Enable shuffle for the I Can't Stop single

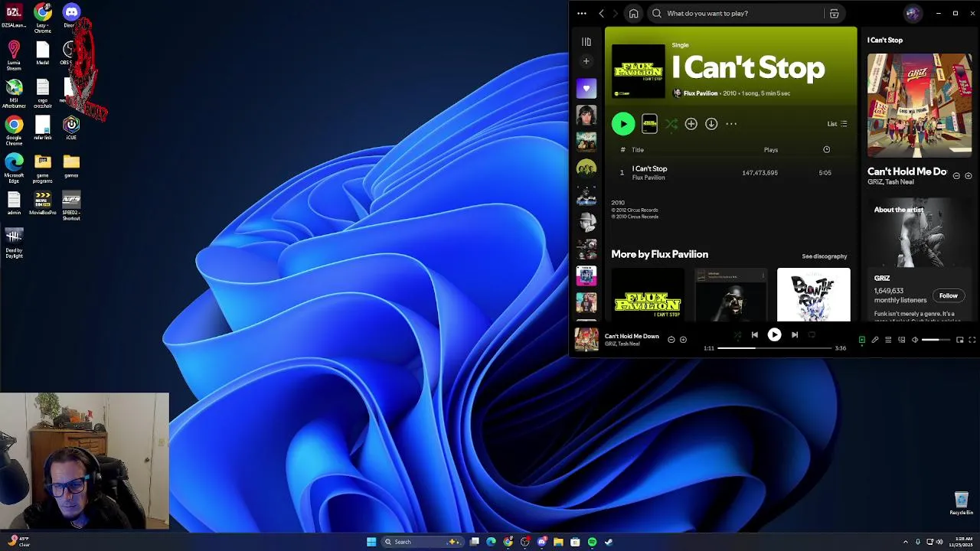coord(671,124)
